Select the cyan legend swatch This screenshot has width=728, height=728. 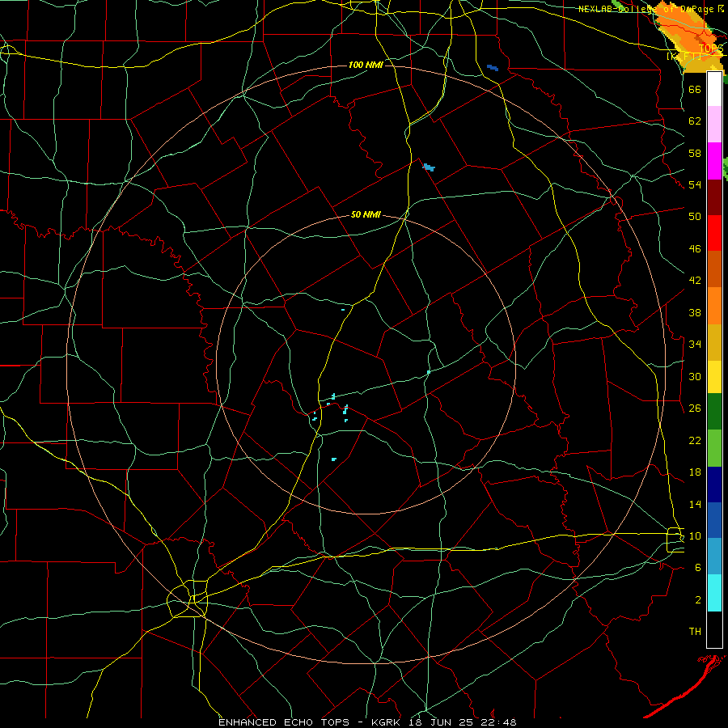pyautogui.click(x=714, y=593)
